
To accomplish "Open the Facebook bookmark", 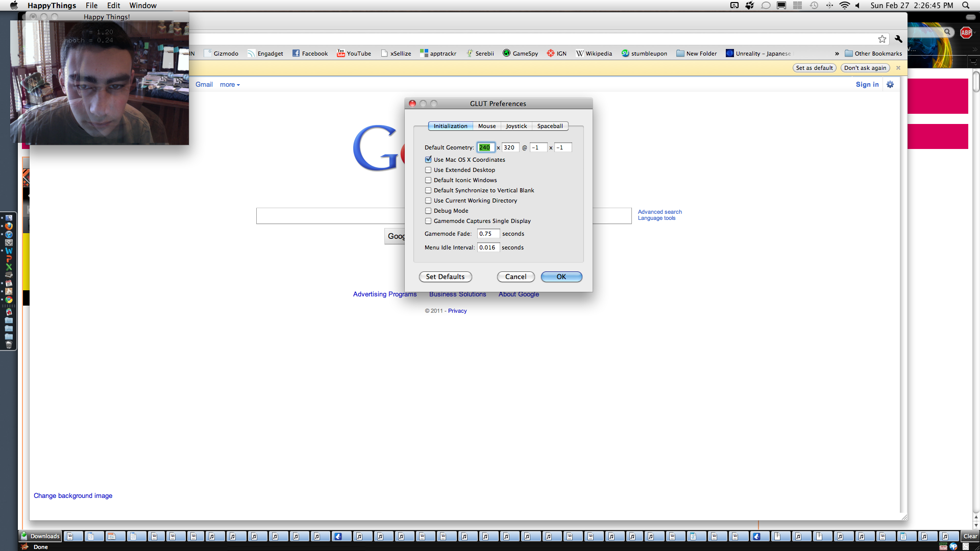I will 310,54.
